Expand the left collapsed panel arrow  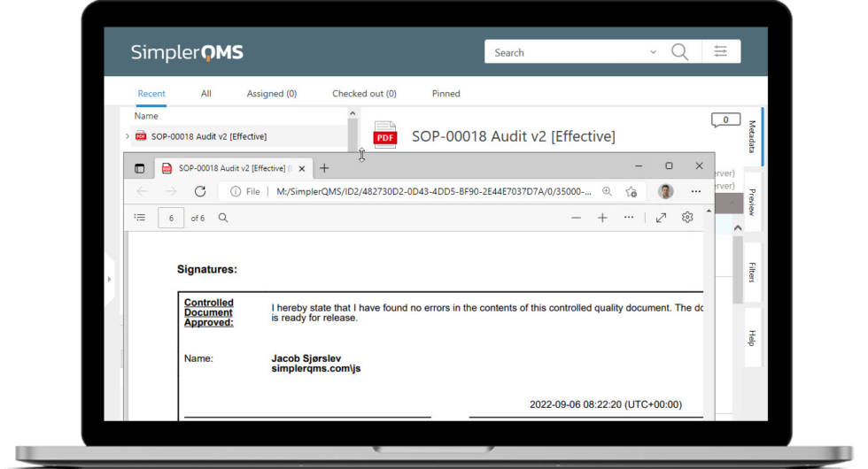109,280
